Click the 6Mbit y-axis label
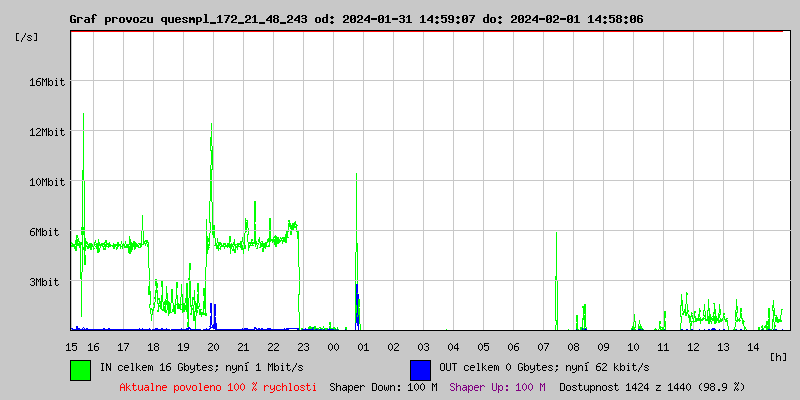The image size is (800, 400). [x=44, y=232]
